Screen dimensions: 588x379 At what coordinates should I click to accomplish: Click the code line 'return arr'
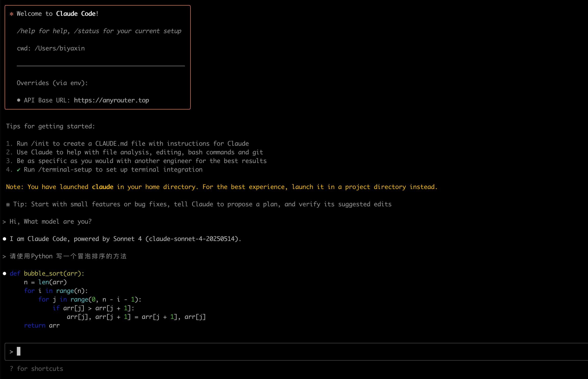click(x=42, y=326)
